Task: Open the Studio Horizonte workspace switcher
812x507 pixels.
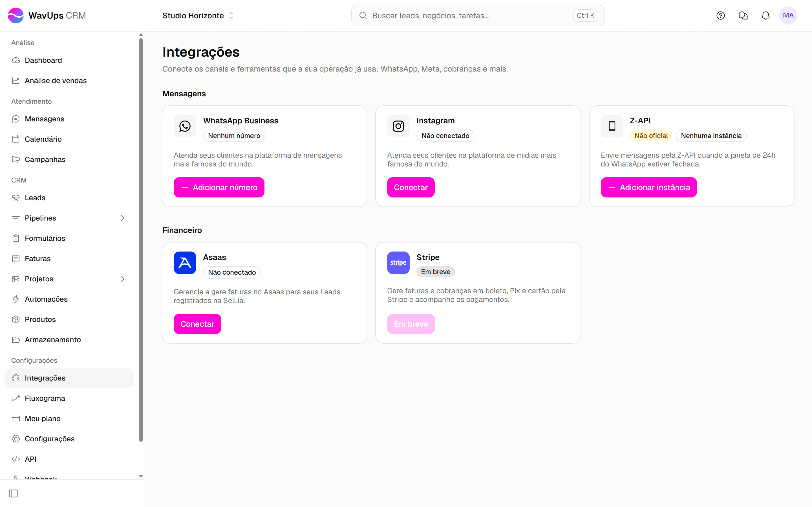Action: 198,15
